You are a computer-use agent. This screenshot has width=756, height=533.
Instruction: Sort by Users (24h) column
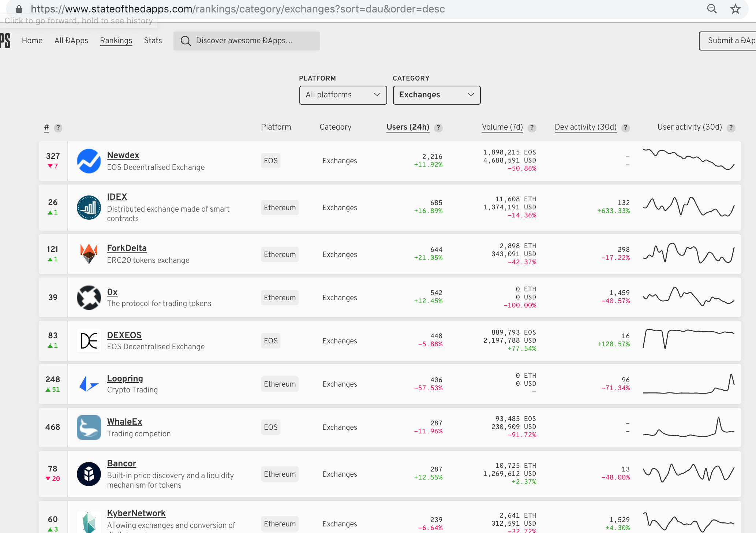(x=408, y=127)
